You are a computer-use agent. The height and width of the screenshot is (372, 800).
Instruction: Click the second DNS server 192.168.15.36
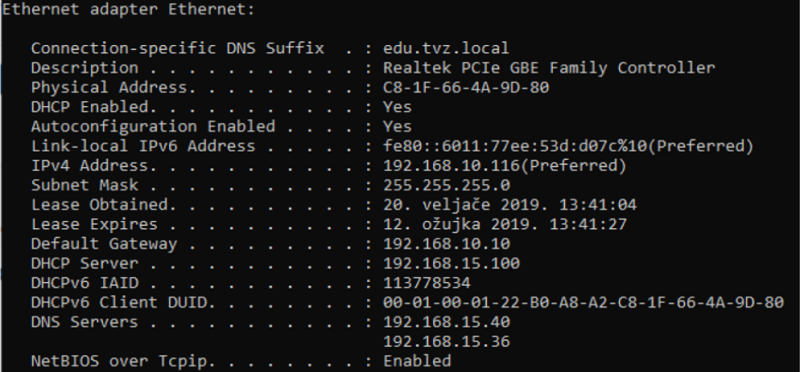(446, 342)
